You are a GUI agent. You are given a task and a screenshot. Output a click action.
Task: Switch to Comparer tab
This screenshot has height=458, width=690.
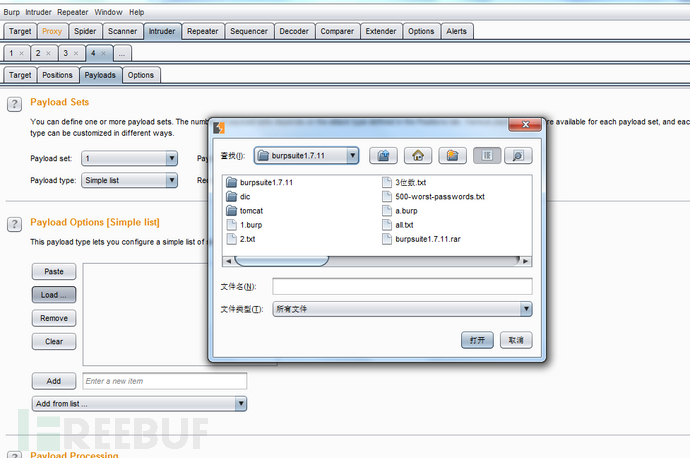pyautogui.click(x=337, y=31)
